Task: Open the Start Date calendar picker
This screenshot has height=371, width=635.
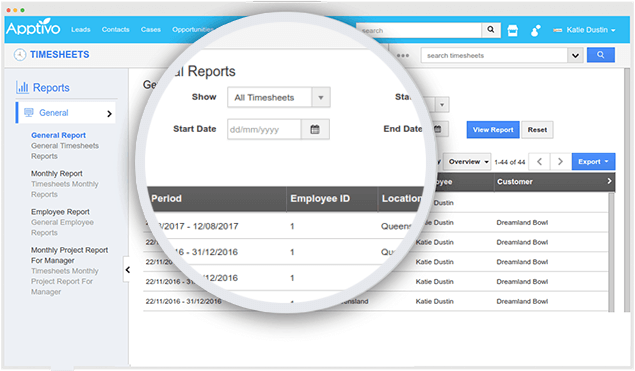Action: (315, 129)
